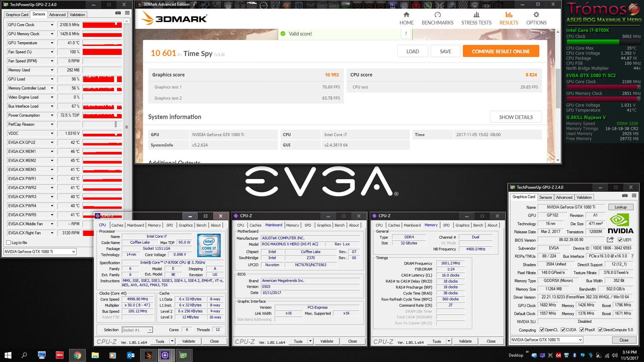The height and width of the screenshot is (362, 644).
Task: Expand Fan Speed (%) sensor dropdown
Action: [x=52, y=52]
